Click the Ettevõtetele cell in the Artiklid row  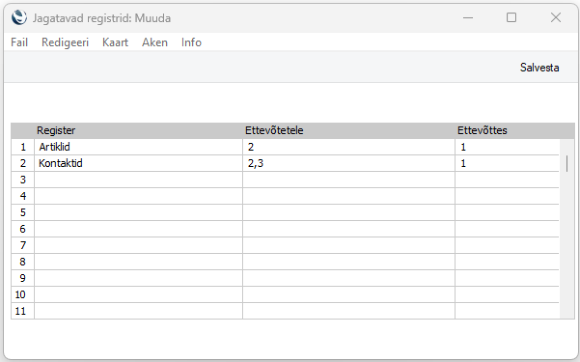click(349, 147)
